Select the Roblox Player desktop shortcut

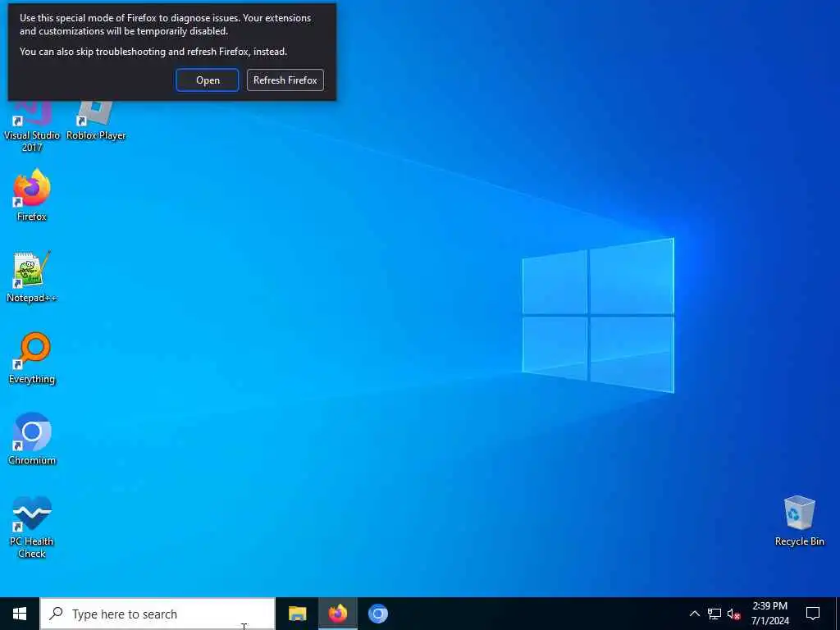tap(96, 122)
